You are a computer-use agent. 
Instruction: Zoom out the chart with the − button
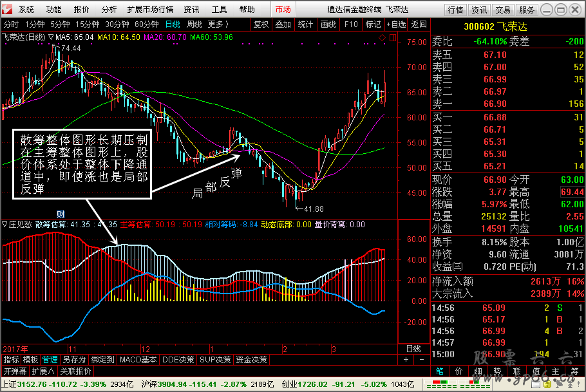(422, 359)
